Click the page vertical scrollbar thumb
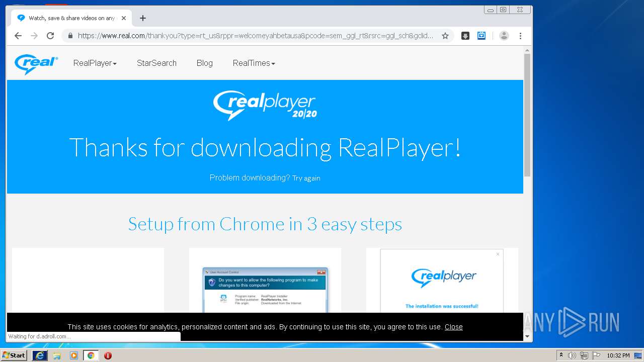Image resolution: width=644 pixels, height=362 pixels. pos(527,115)
